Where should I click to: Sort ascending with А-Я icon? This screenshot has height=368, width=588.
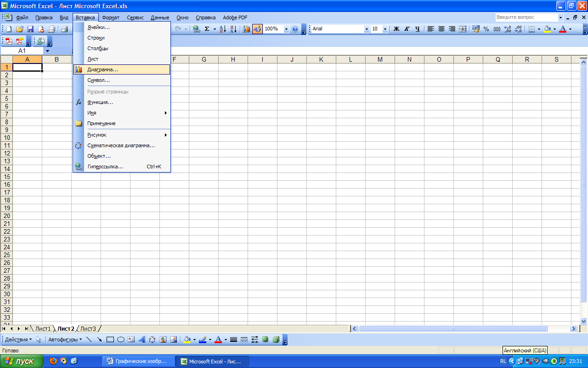click(222, 29)
